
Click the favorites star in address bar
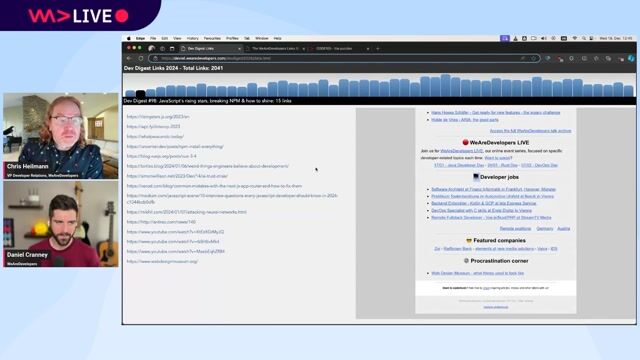pos(533,58)
